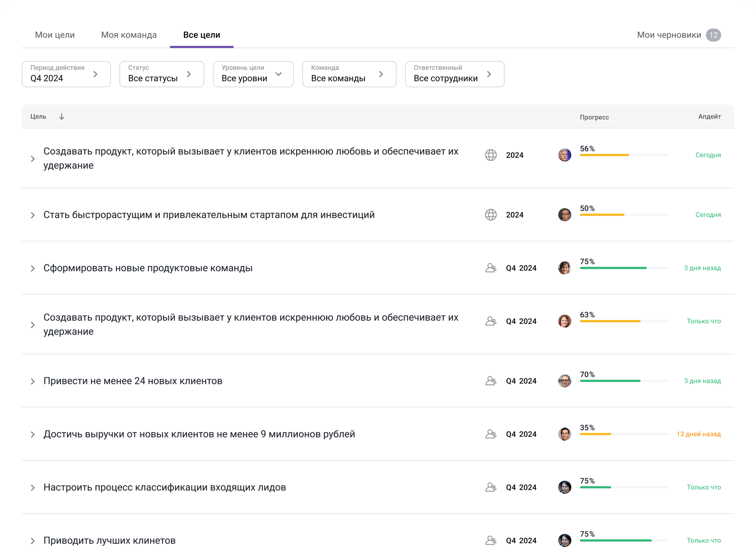Switch to the Моя команда tab
The image size is (756, 554).
tap(129, 35)
